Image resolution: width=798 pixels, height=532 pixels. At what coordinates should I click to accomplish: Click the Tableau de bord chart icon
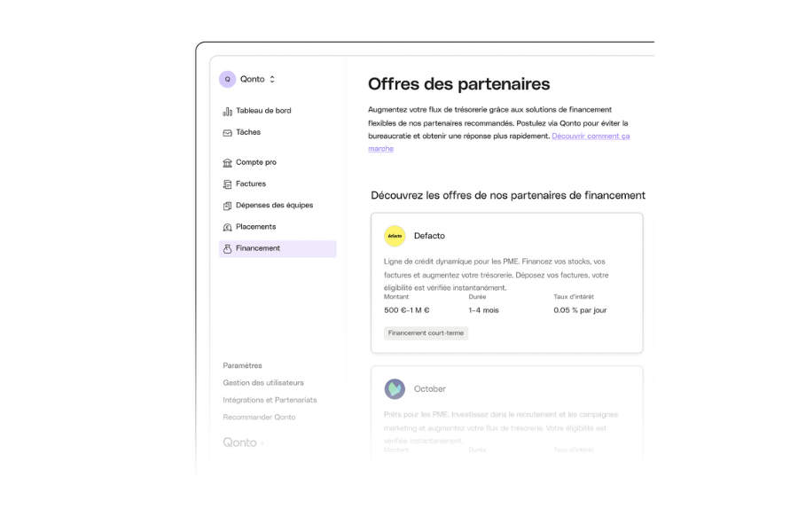pyautogui.click(x=227, y=111)
